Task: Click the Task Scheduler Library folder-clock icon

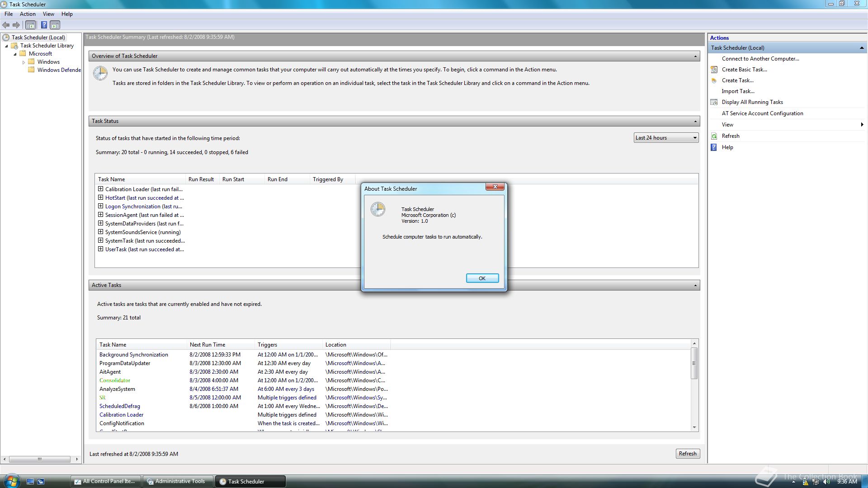Action: point(14,46)
